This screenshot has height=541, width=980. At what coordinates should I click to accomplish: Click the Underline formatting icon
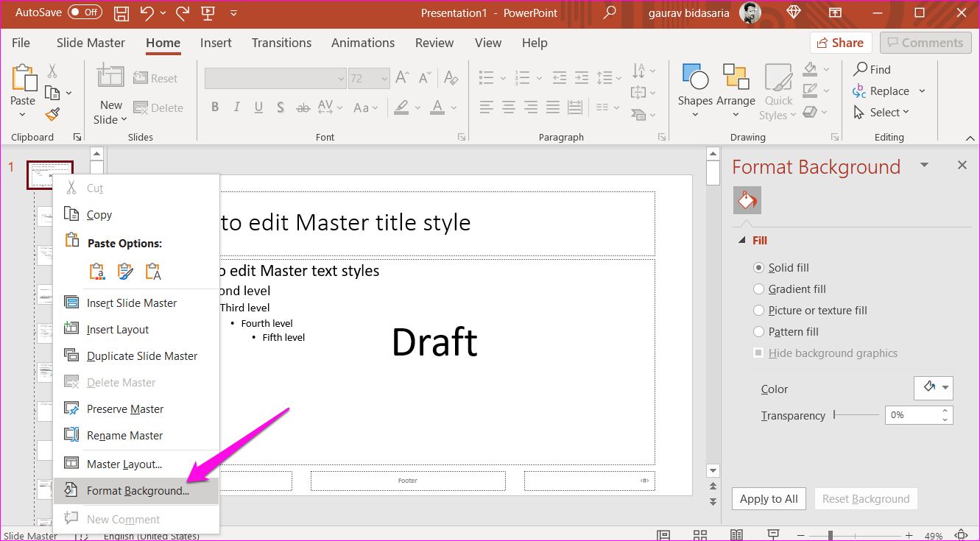click(x=258, y=107)
